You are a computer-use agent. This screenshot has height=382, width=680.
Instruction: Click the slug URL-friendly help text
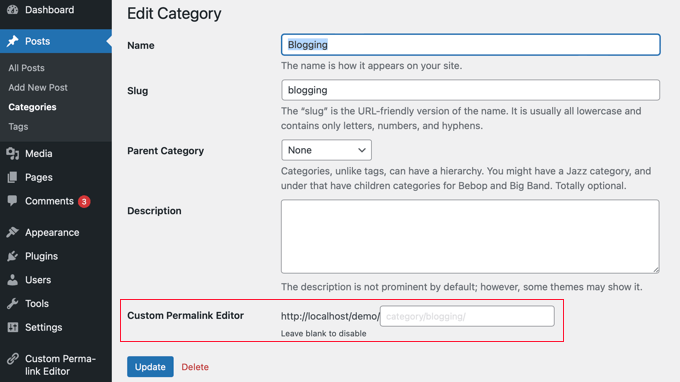coord(461,118)
